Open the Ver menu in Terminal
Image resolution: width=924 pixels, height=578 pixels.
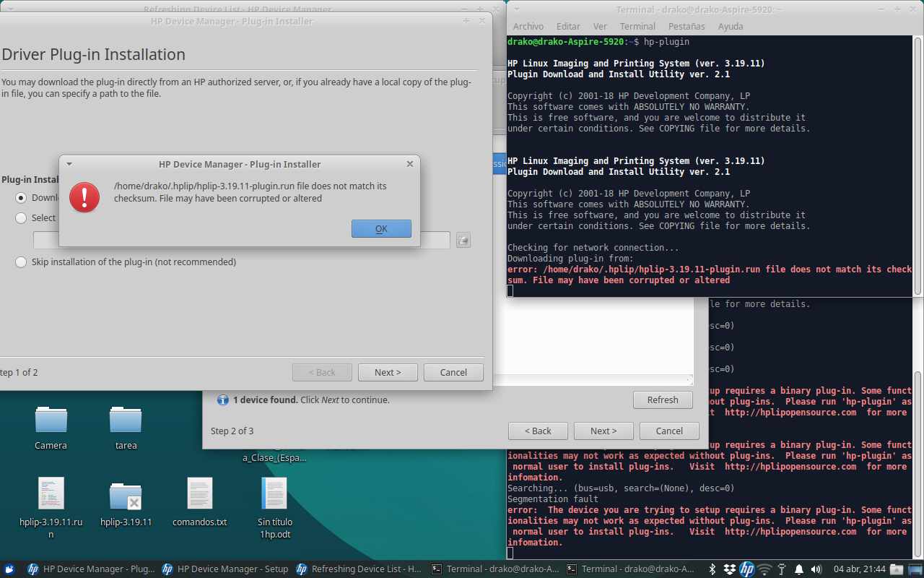click(x=600, y=27)
